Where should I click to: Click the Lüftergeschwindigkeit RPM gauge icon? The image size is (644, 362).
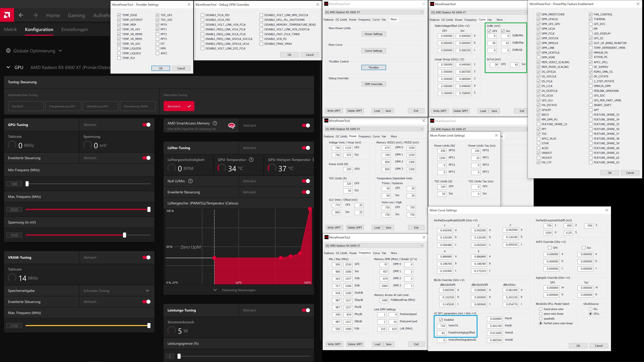[172, 168]
